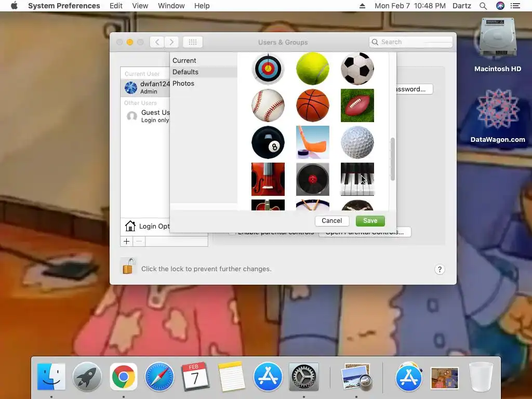Viewport: 532px width, 399px height.
Task: Choose the archery target picture
Action: 268,69
